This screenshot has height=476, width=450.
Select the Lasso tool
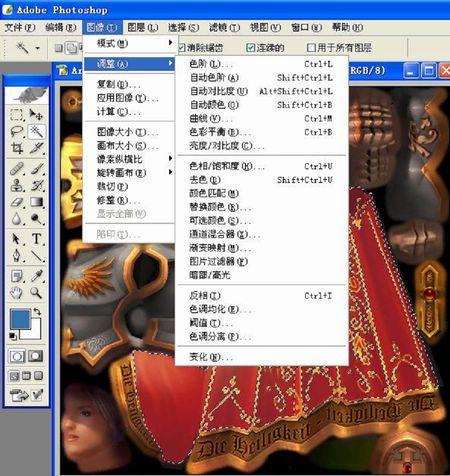pos(16,132)
